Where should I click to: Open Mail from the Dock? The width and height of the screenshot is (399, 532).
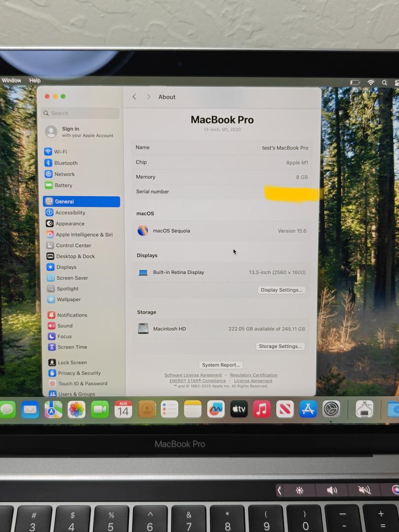pyautogui.click(x=30, y=409)
